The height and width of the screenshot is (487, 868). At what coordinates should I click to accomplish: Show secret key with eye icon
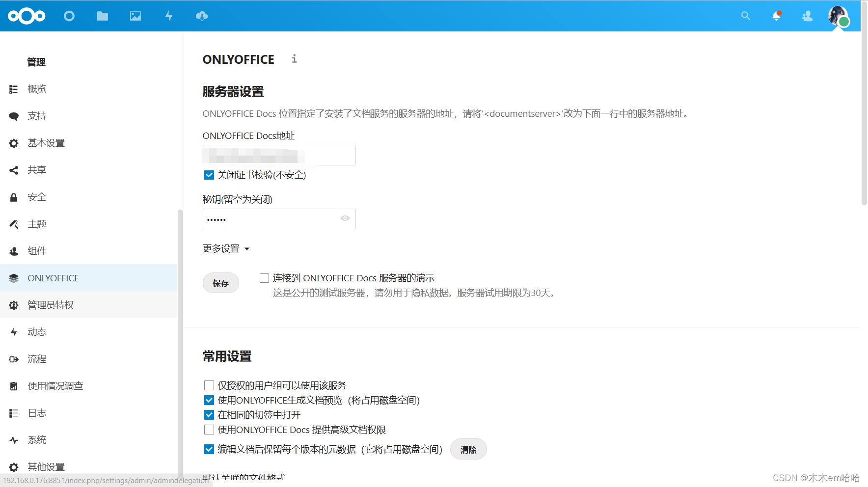(x=345, y=218)
